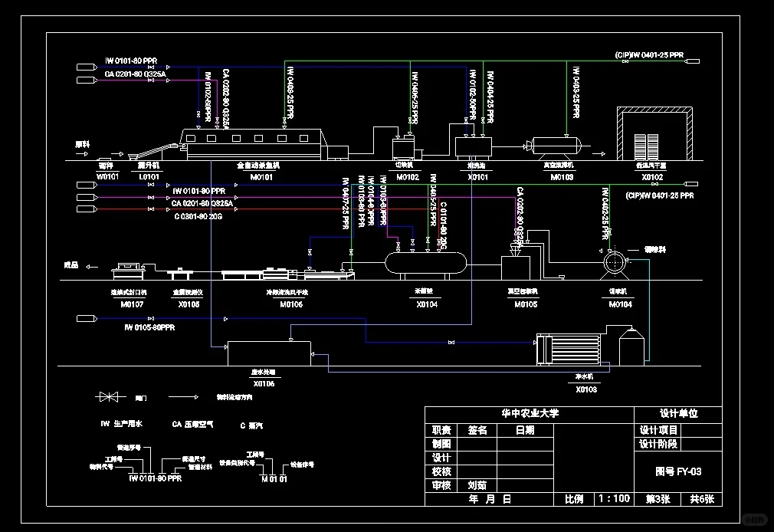Image resolution: width=774 pixels, height=532 pixels.
Task: Click the vertical IW 0406-25 PPR label
Action: coord(415,98)
